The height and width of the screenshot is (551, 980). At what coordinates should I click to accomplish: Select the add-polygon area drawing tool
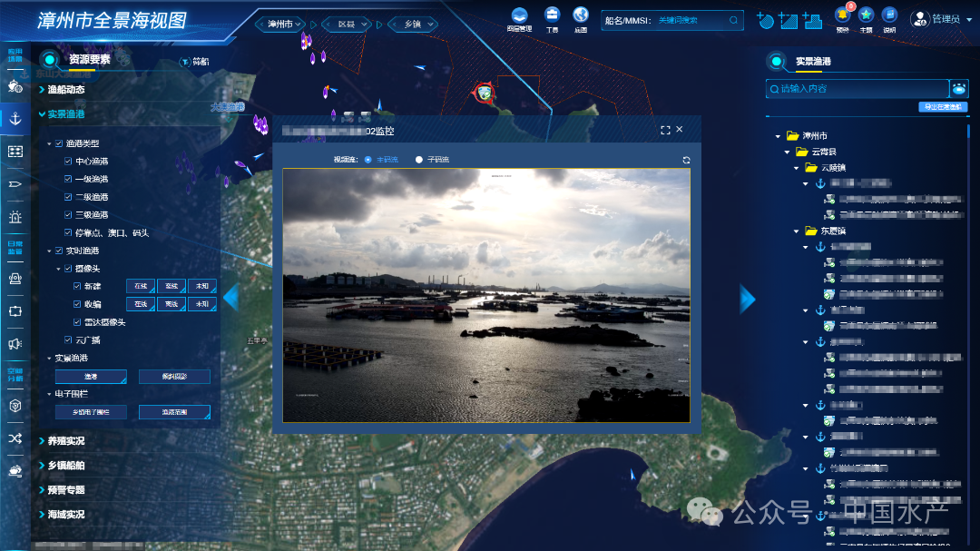click(x=812, y=20)
